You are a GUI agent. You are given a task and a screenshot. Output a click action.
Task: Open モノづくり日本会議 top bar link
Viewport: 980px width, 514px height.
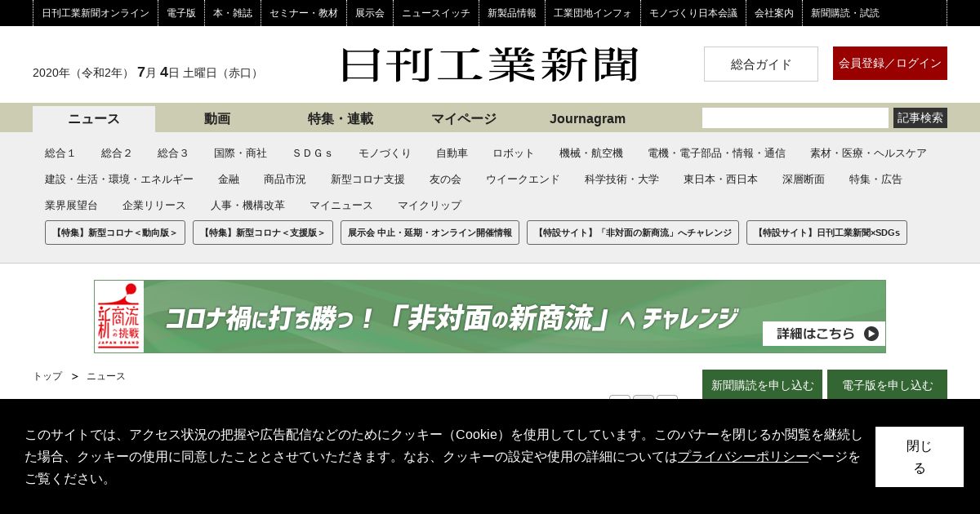pyautogui.click(x=693, y=13)
